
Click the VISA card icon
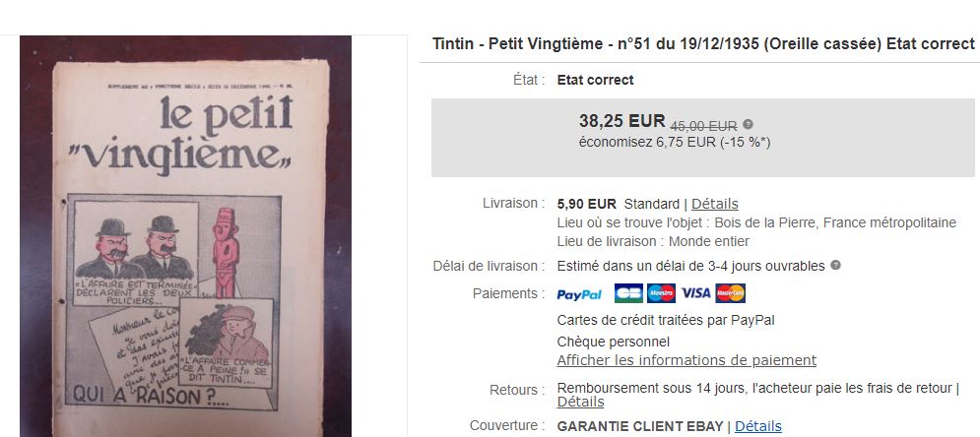click(695, 293)
